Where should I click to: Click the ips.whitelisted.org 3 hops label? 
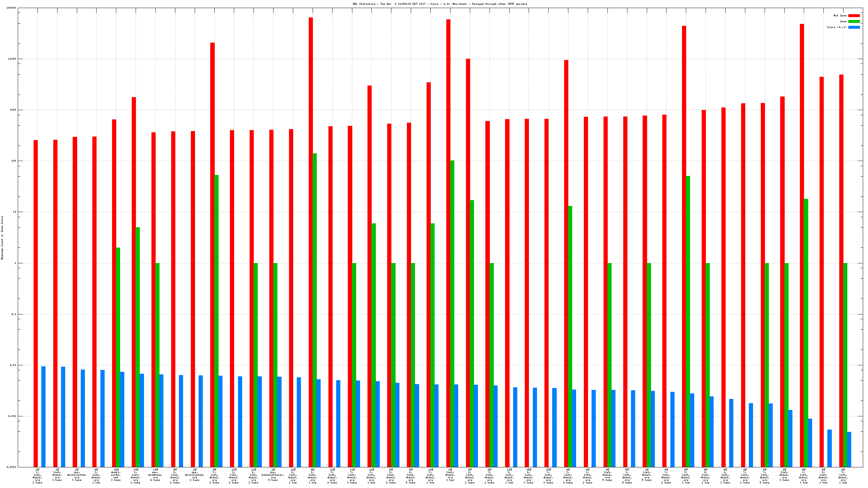77,475
